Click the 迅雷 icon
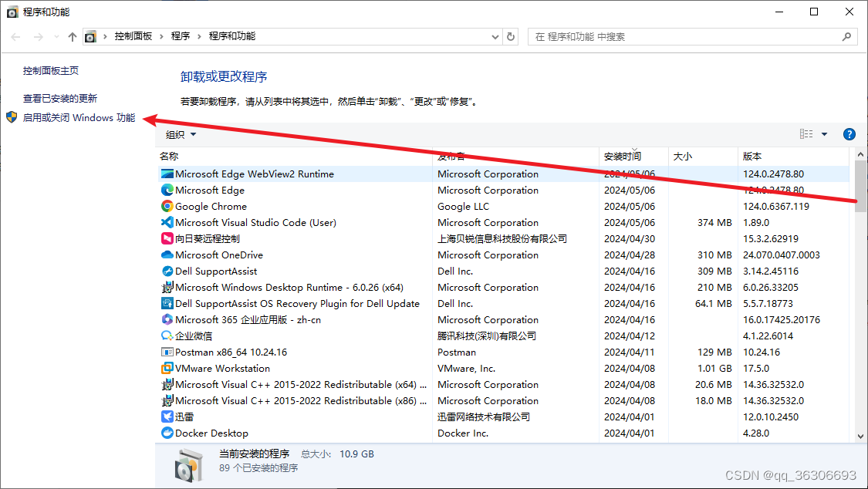 pyautogui.click(x=167, y=416)
